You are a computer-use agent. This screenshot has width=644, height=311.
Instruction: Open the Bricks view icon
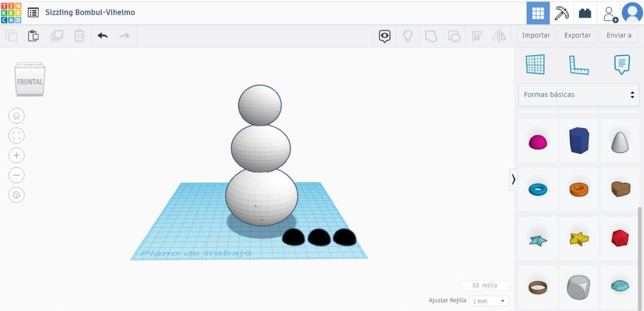[x=585, y=13]
